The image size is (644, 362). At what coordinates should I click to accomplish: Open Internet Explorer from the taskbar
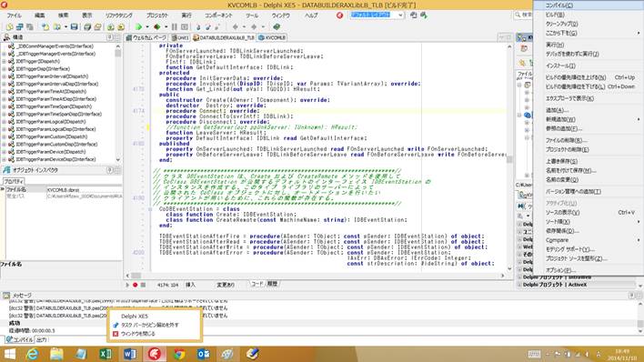[x=32, y=354]
